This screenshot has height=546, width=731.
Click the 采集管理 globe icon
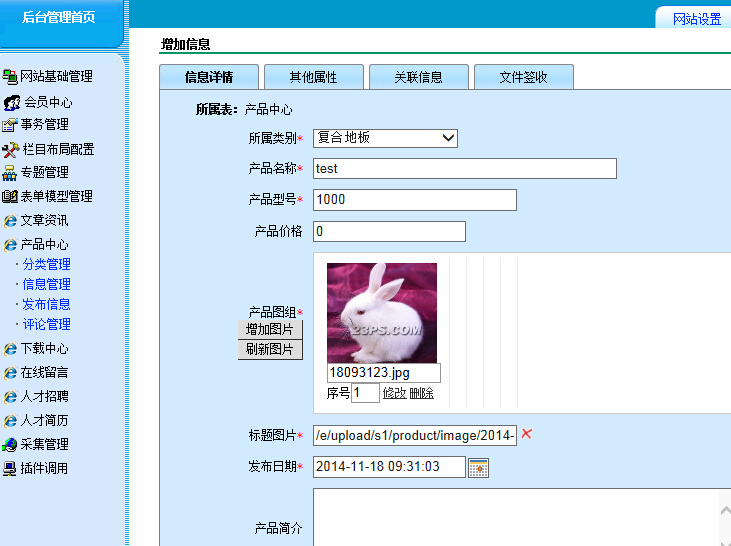tap(10, 445)
